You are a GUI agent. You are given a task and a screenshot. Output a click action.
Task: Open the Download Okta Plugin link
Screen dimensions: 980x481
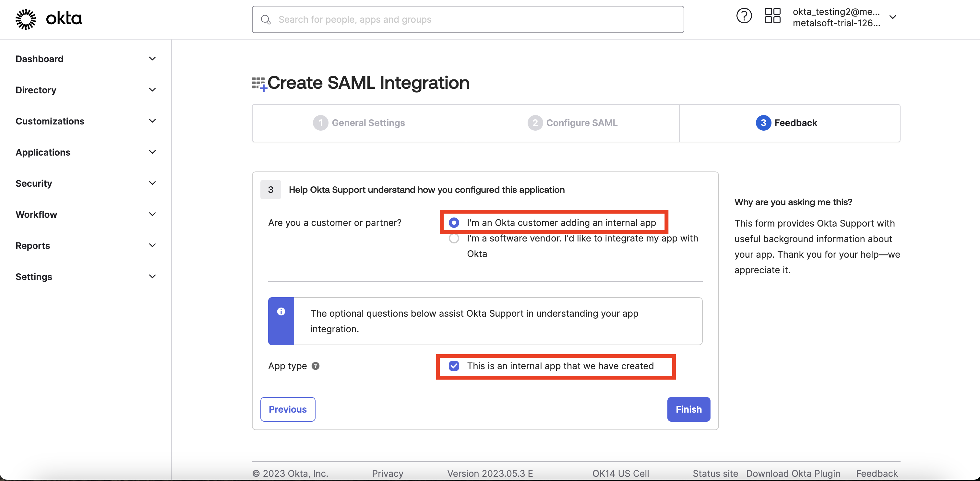[x=793, y=474]
